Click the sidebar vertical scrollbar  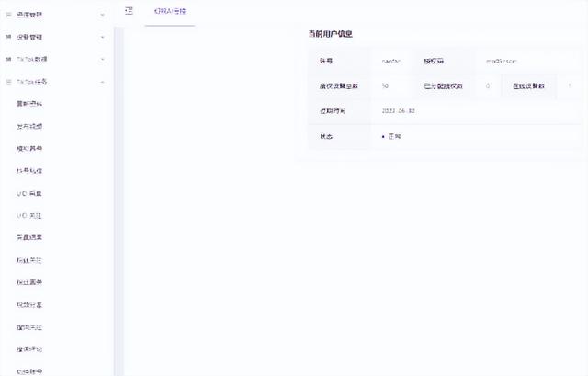[x=118, y=184]
